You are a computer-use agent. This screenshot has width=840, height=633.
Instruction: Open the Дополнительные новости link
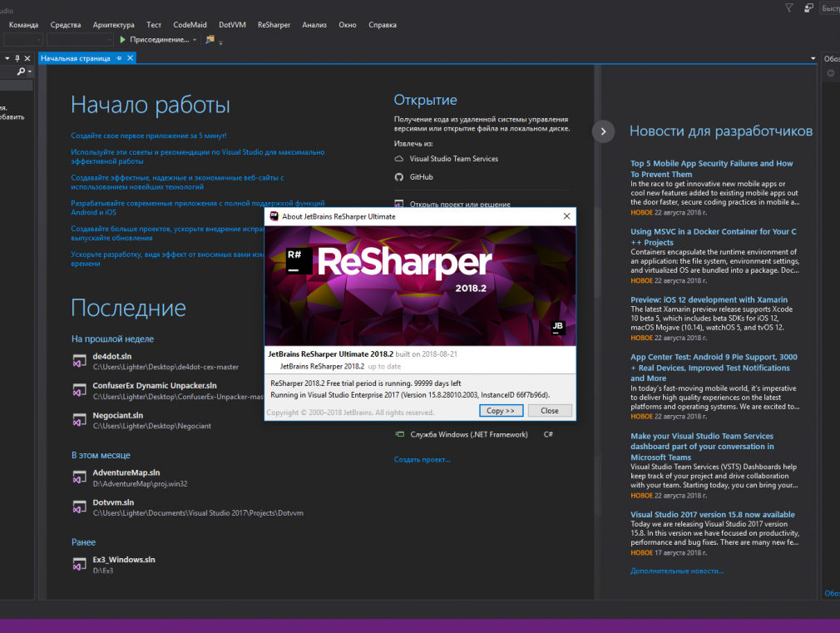[677, 571]
